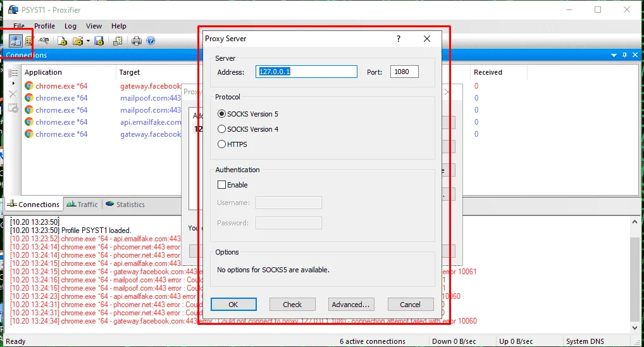
Task: Expand the small arrow in the connections sidebar
Action: pos(13,84)
